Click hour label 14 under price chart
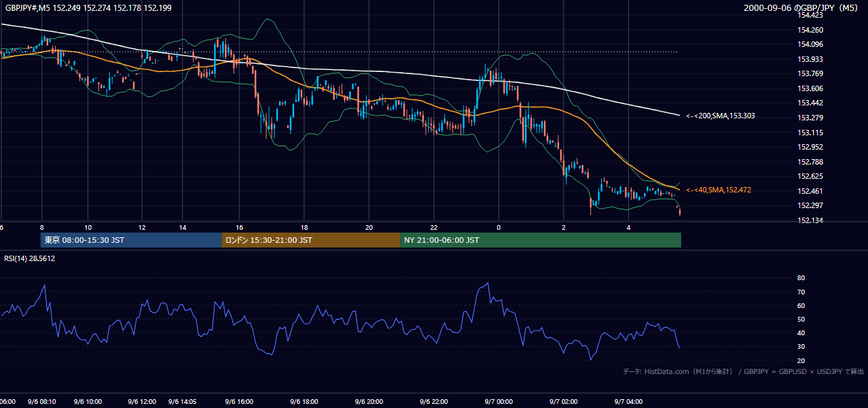Viewport: 868px width, 408px height. 183,227
